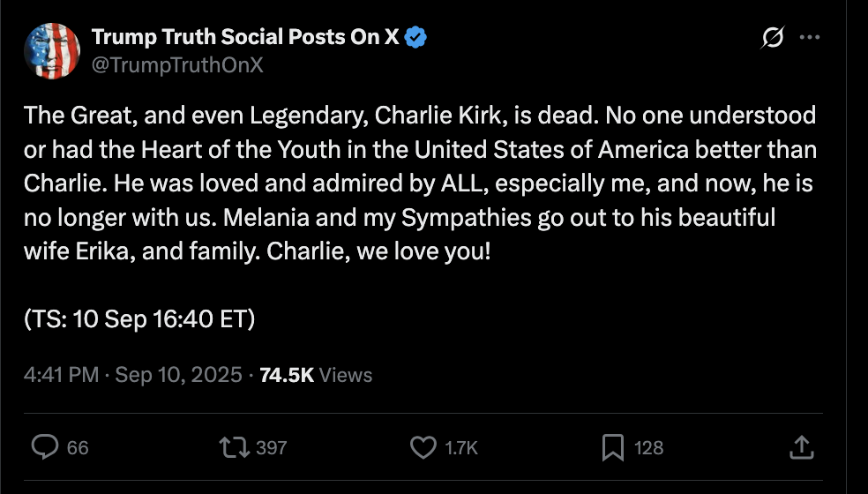Like the post with the heart icon
Viewport: 868px width, 494px height.
coord(424,447)
